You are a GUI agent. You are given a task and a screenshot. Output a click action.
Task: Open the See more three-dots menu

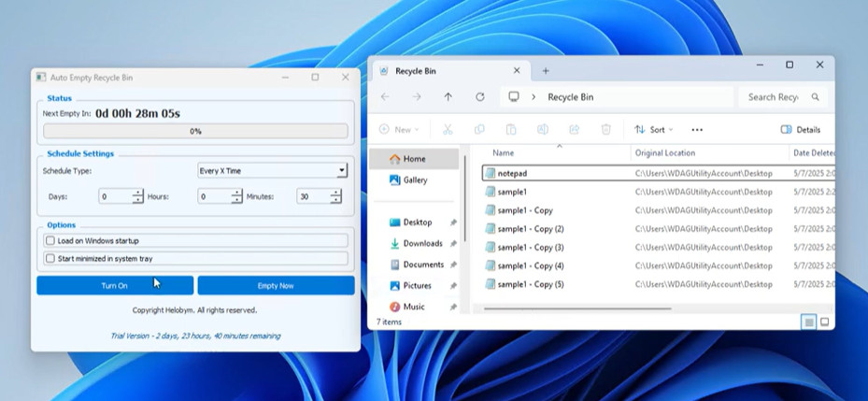coord(697,130)
